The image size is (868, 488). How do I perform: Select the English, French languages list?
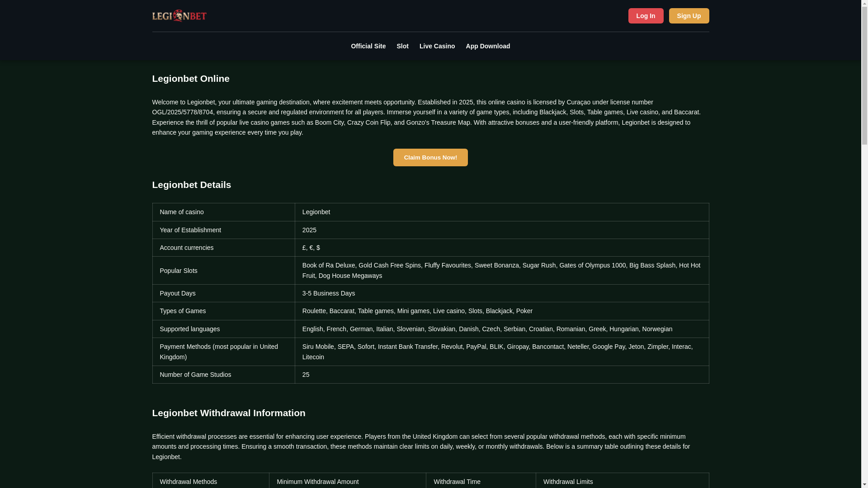[502, 329]
